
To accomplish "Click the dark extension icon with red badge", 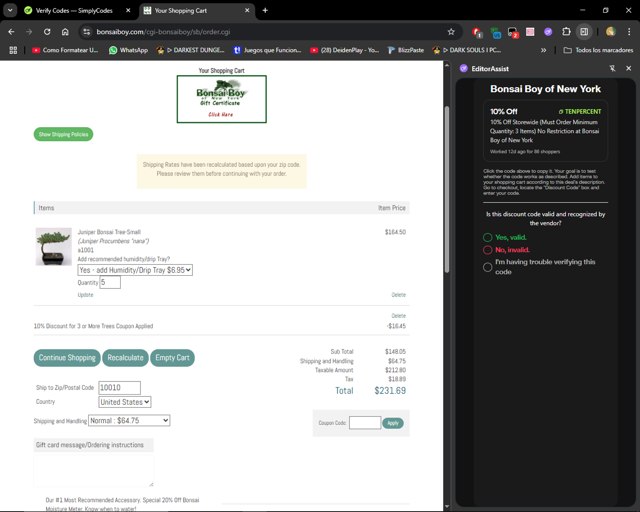I will 513,32.
